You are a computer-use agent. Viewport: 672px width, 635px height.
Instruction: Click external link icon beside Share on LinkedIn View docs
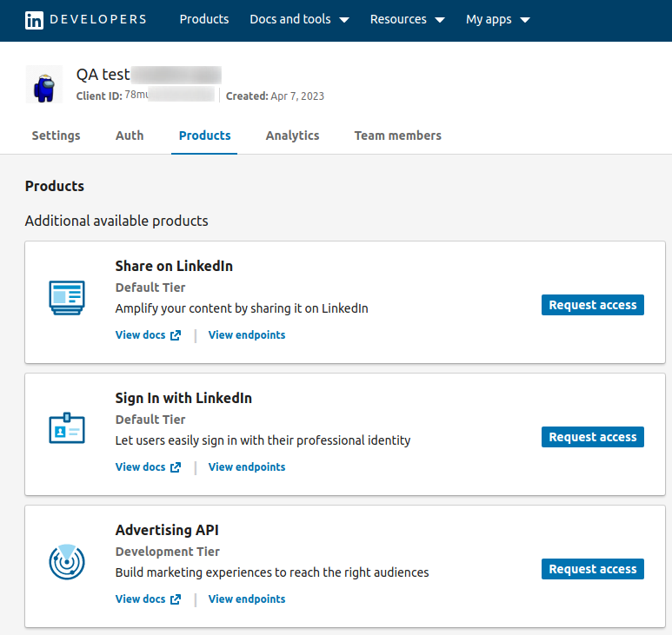[x=176, y=335]
